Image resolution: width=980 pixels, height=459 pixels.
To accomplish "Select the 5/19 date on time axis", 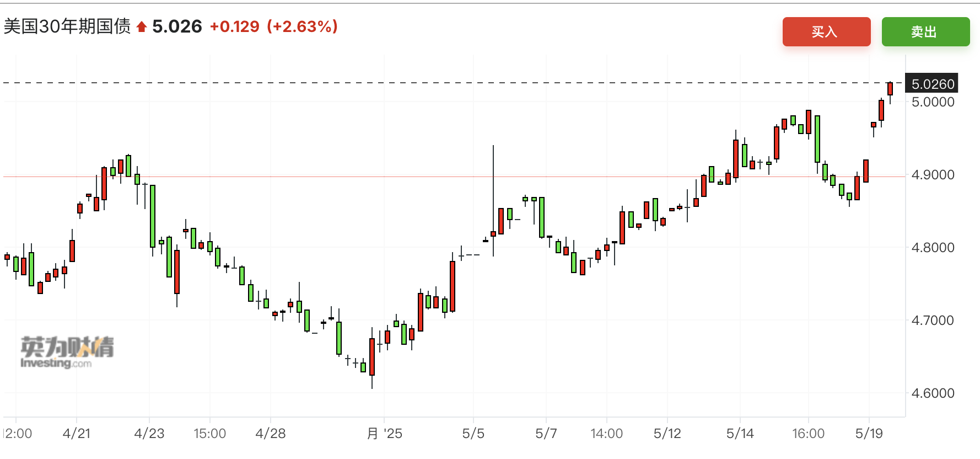I will 869,434.
